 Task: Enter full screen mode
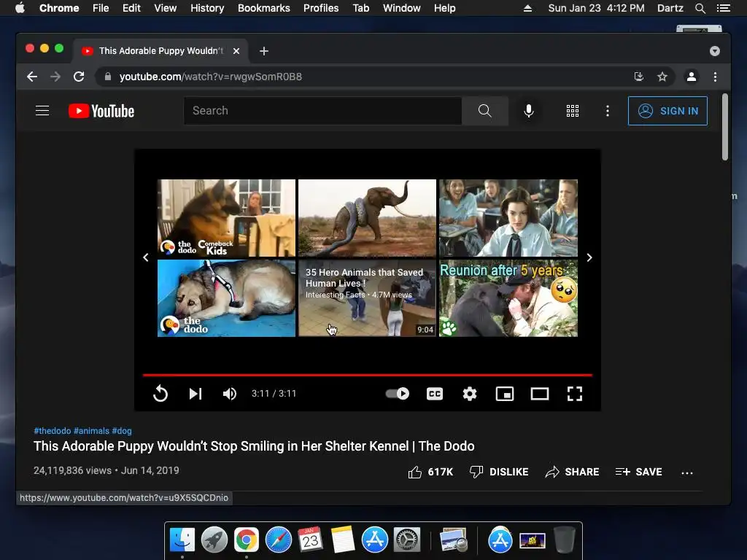tap(575, 394)
